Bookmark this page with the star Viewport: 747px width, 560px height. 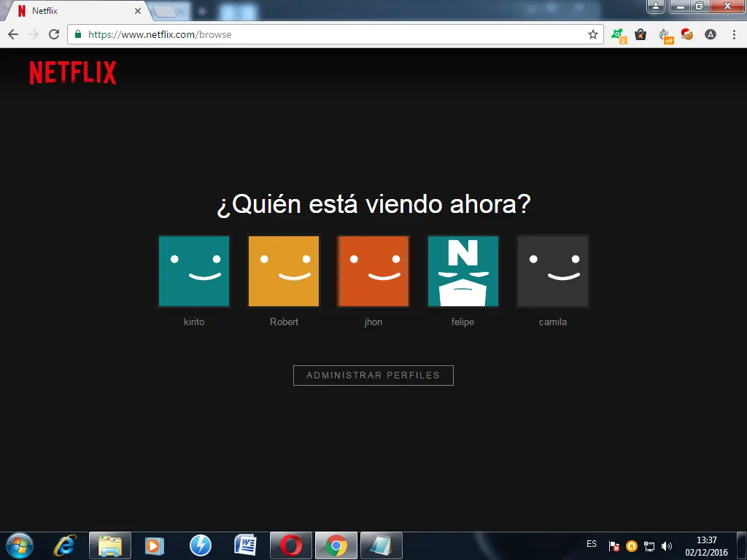tap(592, 34)
